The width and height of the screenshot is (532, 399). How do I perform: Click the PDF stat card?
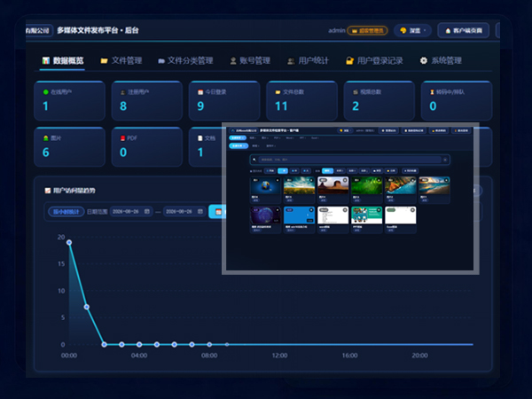point(147,147)
